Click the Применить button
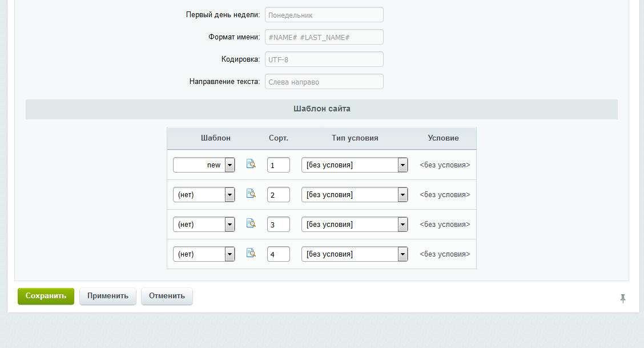This screenshot has height=348, width=644. (x=107, y=296)
